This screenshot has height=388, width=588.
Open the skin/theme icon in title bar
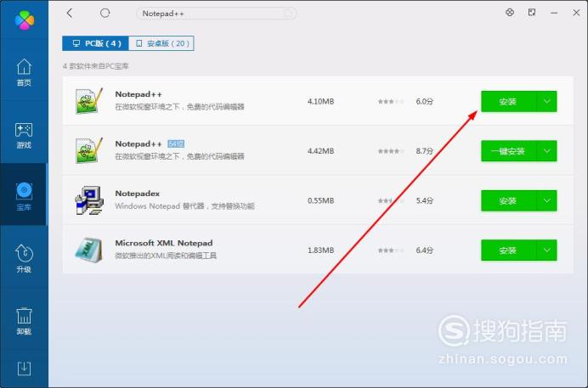510,13
